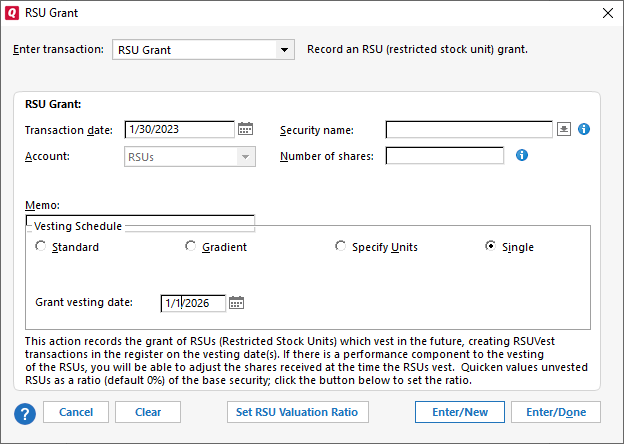Open Set RSU Valuation Ratio

tap(298, 412)
